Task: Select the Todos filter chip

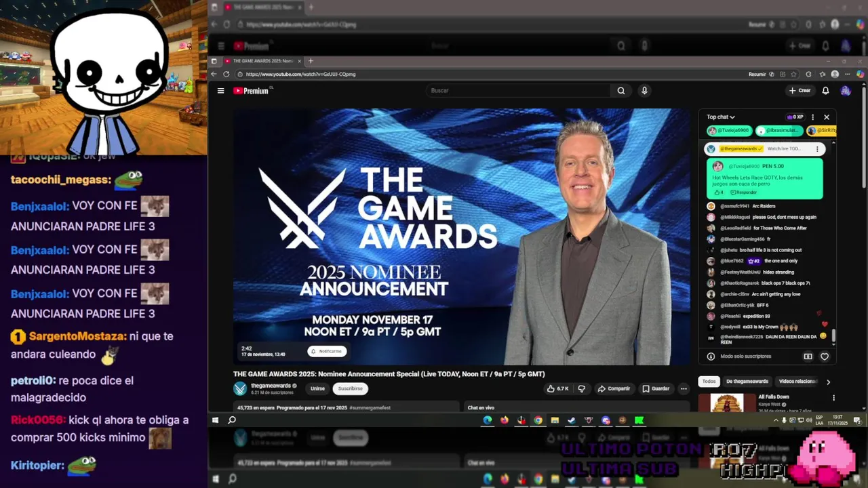Action: tap(709, 382)
